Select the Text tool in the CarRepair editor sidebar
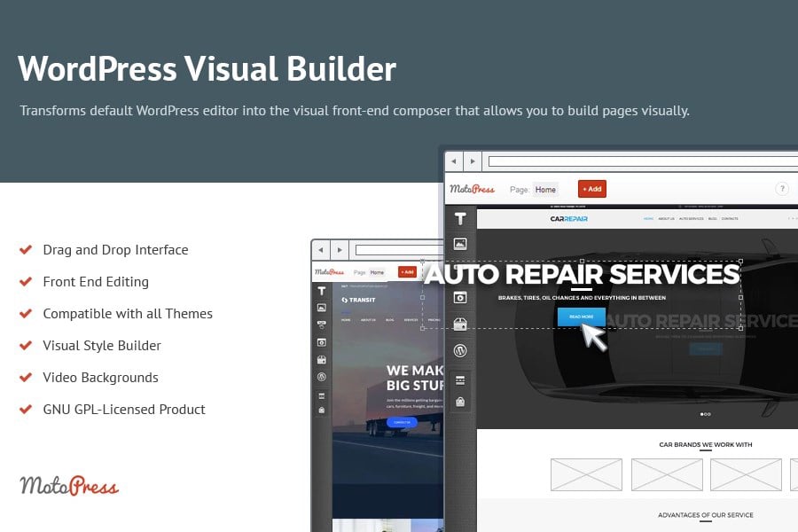 point(460,219)
